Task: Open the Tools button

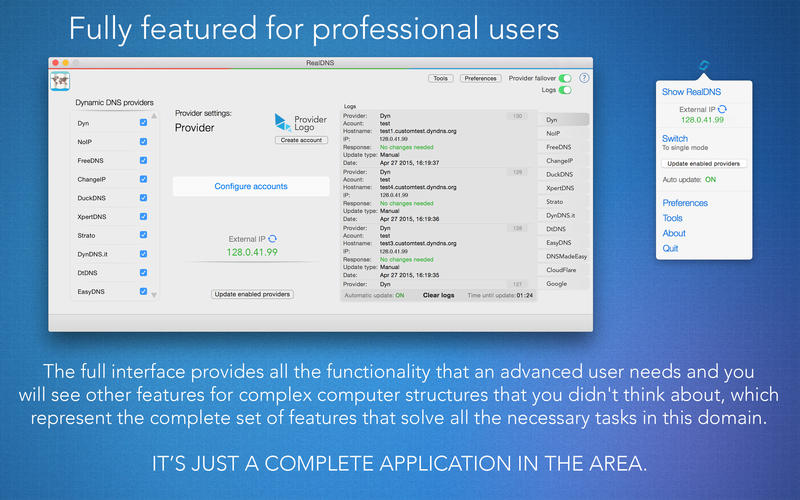Action: coord(440,78)
